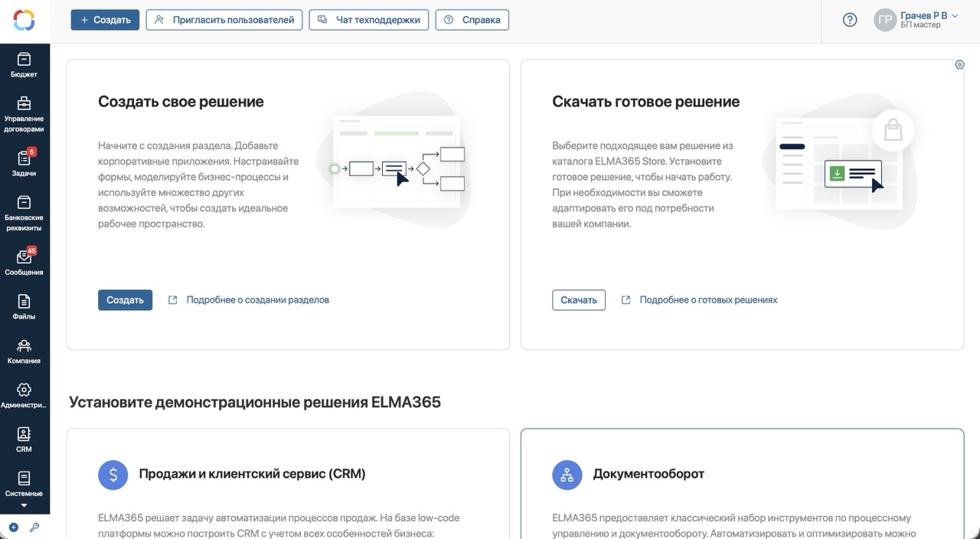Click the ELMA365 logo icon
980x539 pixels.
point(24,20)
